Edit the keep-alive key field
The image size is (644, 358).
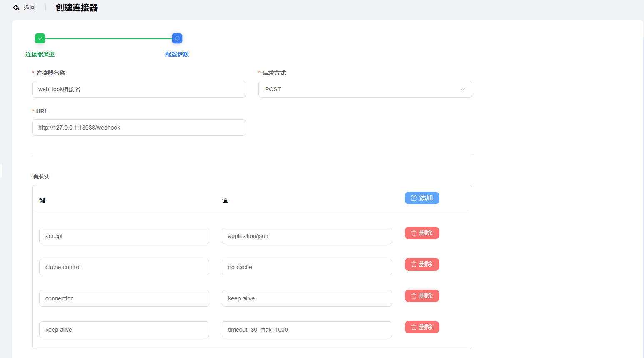coord(124,330)
